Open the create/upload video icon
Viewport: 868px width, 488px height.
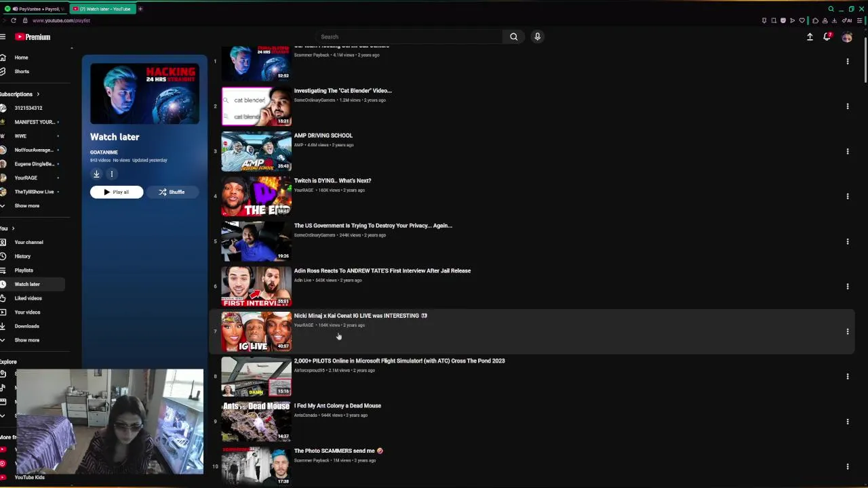(810, 37)
